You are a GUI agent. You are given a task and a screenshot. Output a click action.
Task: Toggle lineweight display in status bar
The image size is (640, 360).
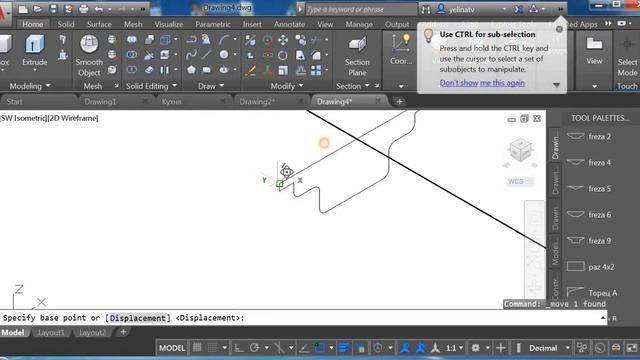point(344,348)
